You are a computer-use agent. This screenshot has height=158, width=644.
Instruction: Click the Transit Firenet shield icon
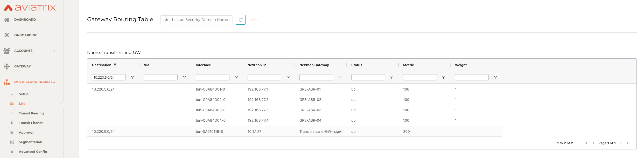12,123
